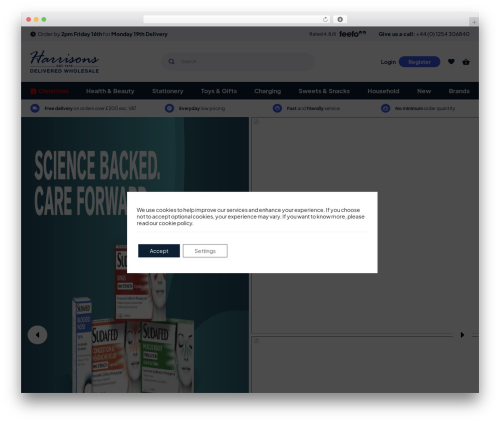Open the Household category
Image resolution: width=500 pixels, height=423 pixels.
[383, 91]
